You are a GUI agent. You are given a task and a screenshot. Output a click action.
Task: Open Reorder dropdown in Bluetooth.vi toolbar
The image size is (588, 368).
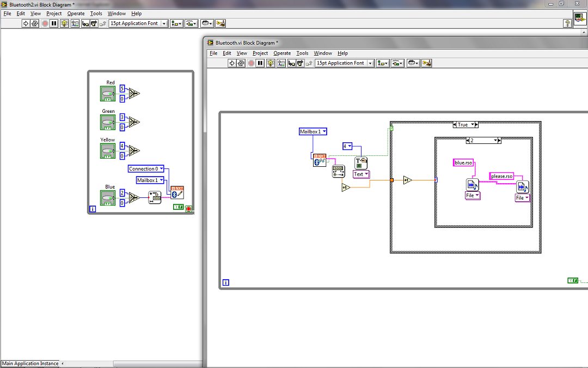tap(413, 63)
